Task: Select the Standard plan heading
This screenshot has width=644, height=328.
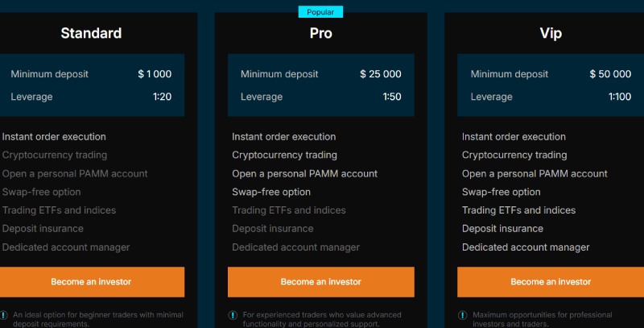Action: tap(91, 34)
